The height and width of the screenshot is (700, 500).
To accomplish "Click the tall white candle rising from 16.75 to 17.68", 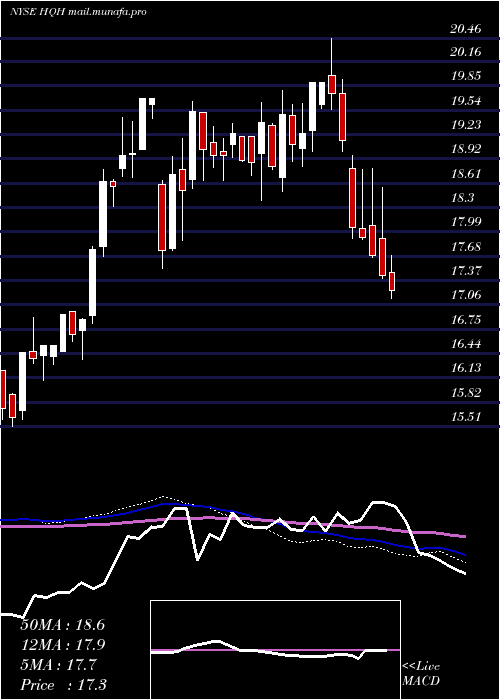I will pos(92,285).
